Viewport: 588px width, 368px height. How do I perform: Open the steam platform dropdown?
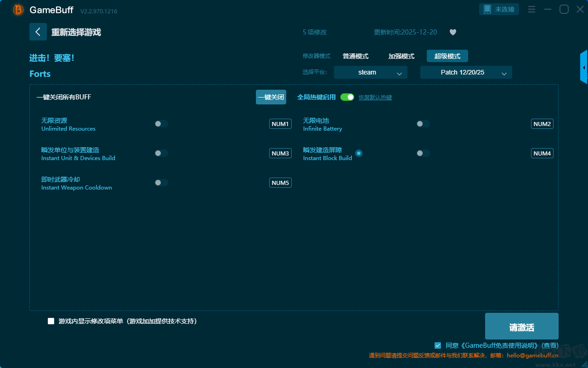370,72
